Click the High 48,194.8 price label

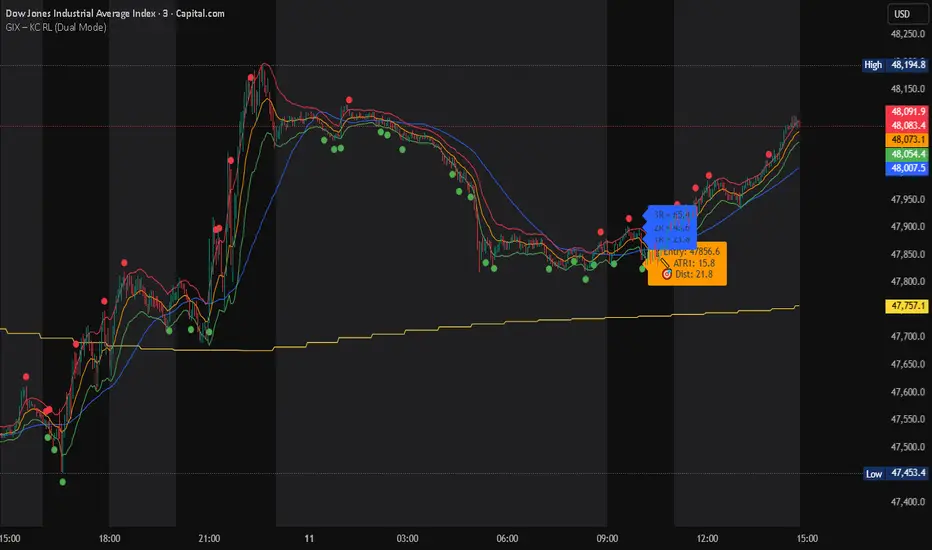tap(895, 65)
